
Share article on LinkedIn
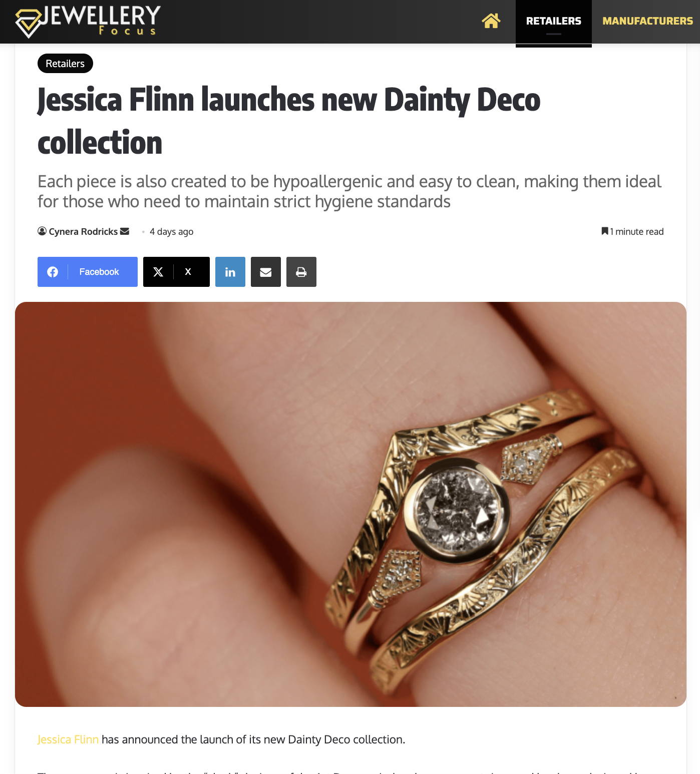230,272
